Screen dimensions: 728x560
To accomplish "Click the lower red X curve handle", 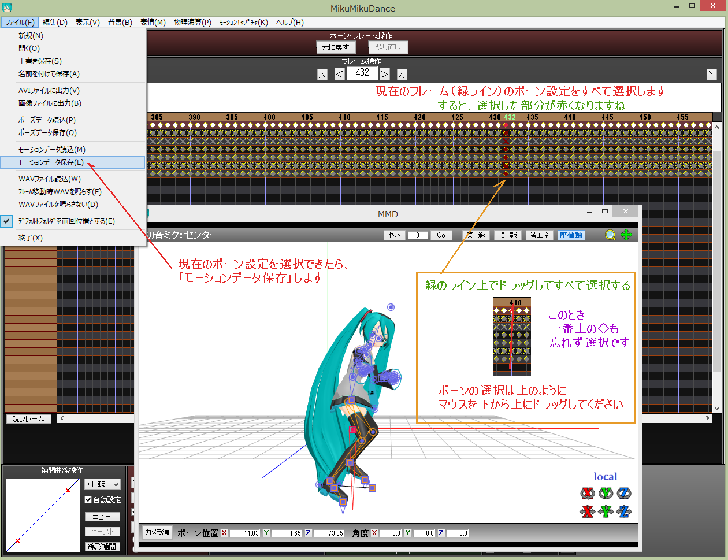I will (x=17, y=540).
